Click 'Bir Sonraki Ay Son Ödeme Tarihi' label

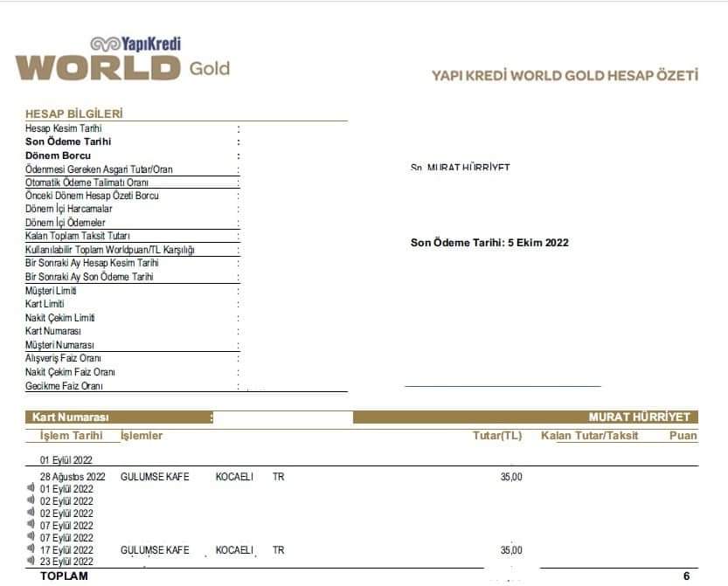point(89,277)
